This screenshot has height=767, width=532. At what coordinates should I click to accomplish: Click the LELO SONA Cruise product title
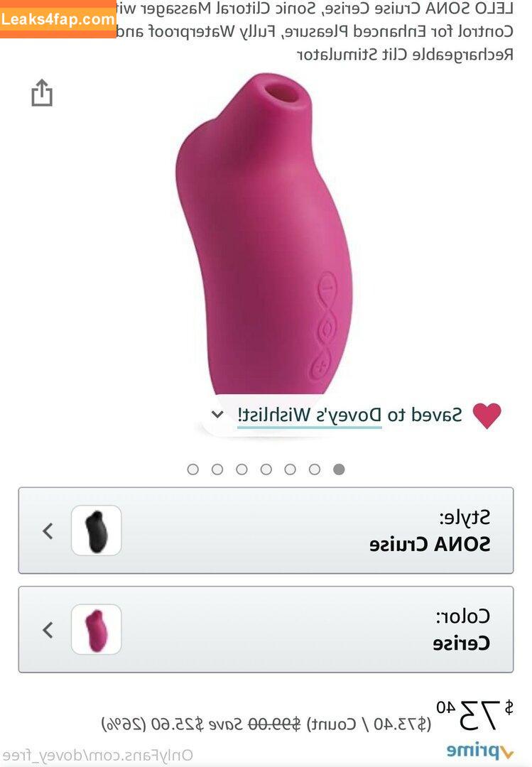pos(315,31)
